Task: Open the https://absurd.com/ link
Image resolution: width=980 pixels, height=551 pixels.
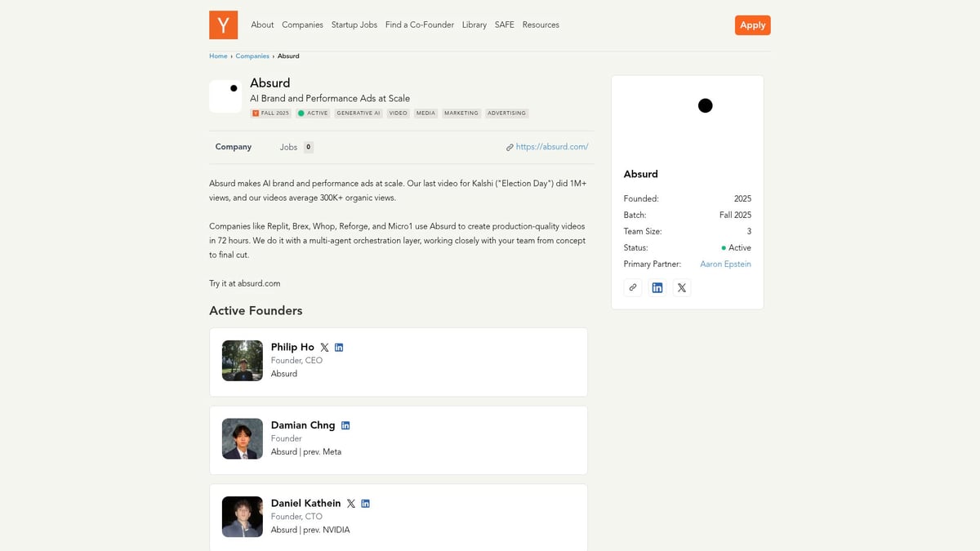Action: tap(552, 147)
